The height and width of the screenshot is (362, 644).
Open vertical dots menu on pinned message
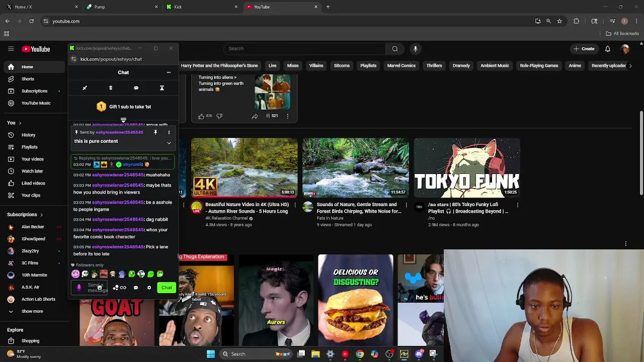(169, 132)
